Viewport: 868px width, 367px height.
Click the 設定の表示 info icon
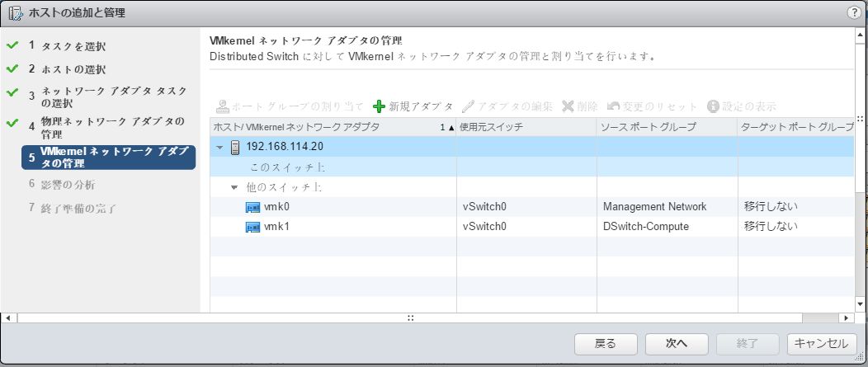click(713, 106)
